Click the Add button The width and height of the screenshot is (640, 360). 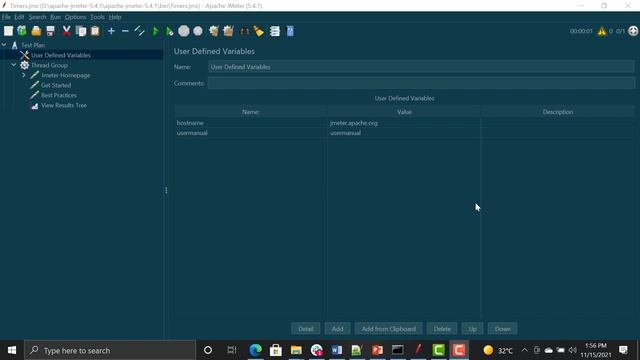click(x=338, y=329)
